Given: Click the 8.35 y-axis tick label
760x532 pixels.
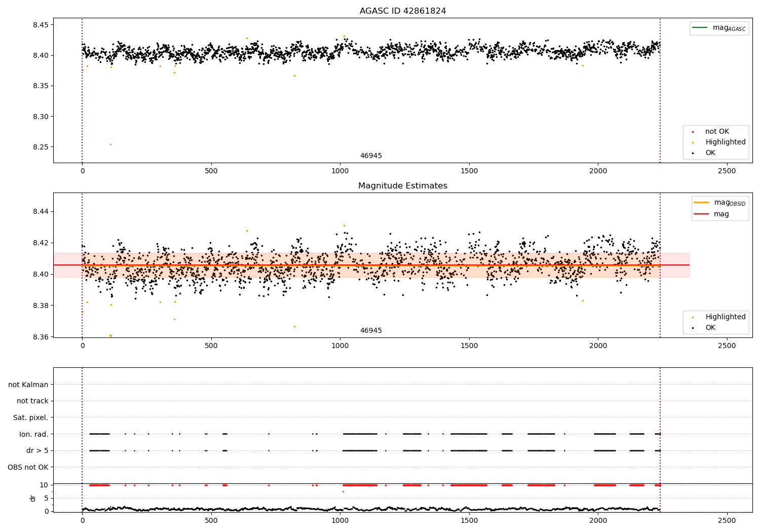Looking at the screenshot, I should tap(40, 86).
